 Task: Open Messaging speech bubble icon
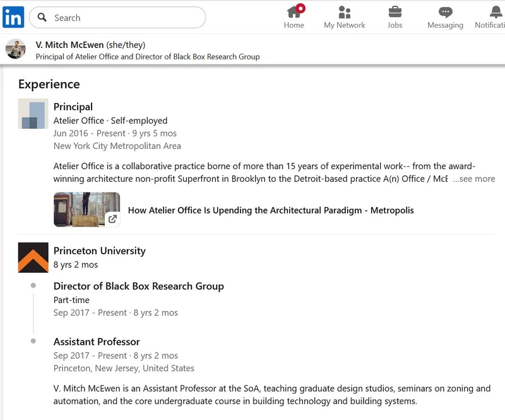[446, 12]
